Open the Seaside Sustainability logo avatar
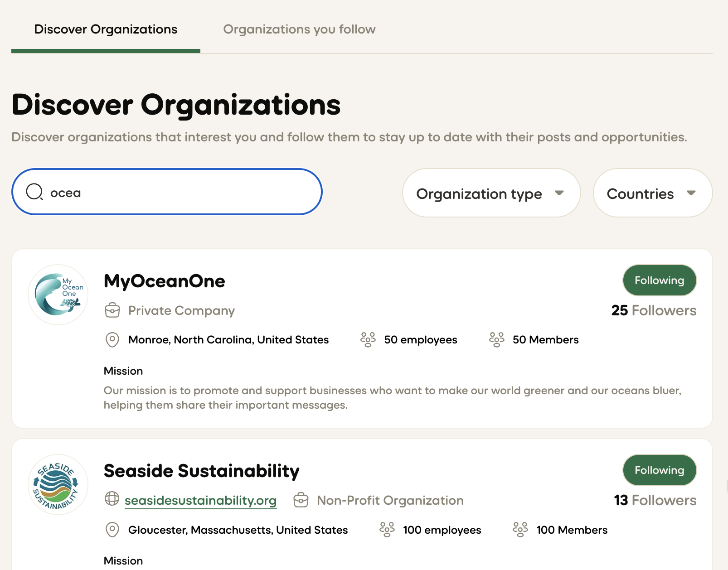Viewport: 728px width, 570px height. (58, 485)
